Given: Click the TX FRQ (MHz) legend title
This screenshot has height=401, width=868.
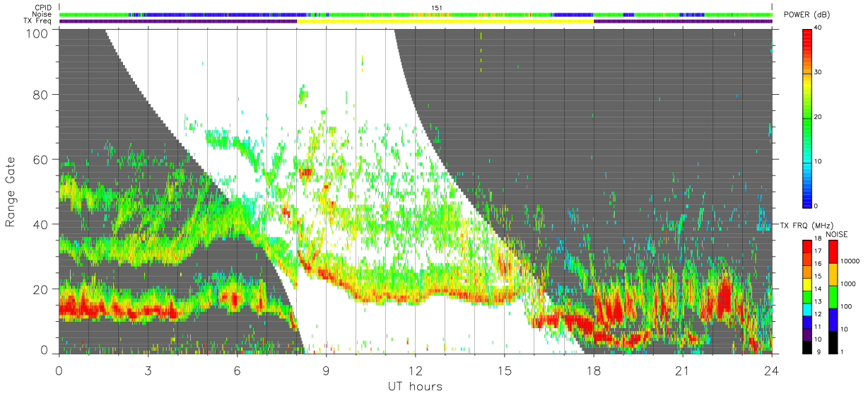Looking at the screenshot, I should [x=807, y=225].
